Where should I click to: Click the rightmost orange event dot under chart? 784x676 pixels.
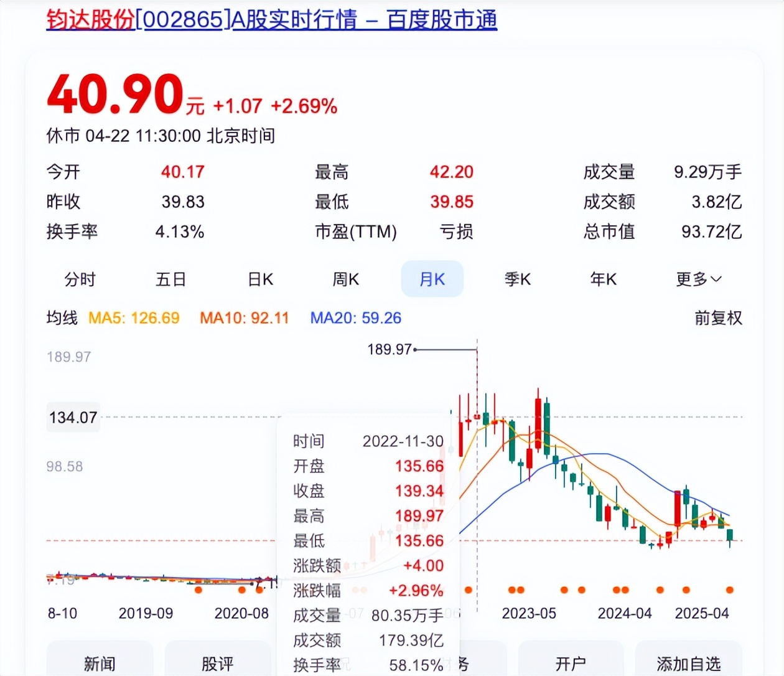click(x=729, y=589)
